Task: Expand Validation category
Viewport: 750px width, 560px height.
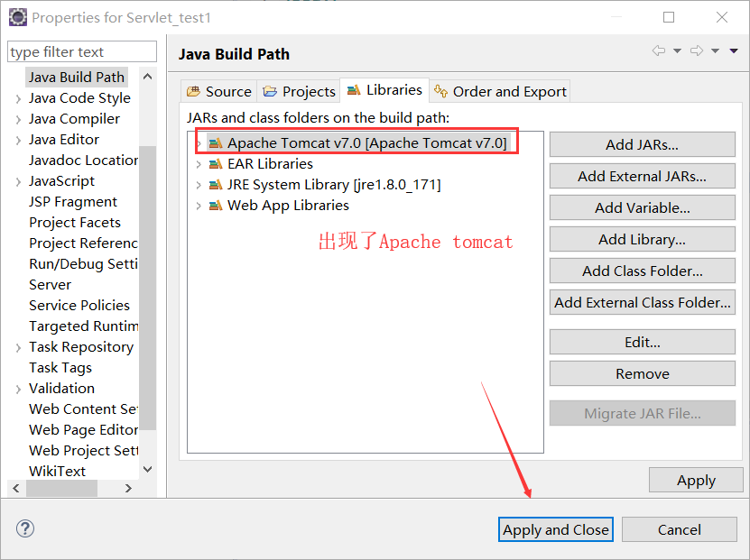Action: (x=18, y=390)
